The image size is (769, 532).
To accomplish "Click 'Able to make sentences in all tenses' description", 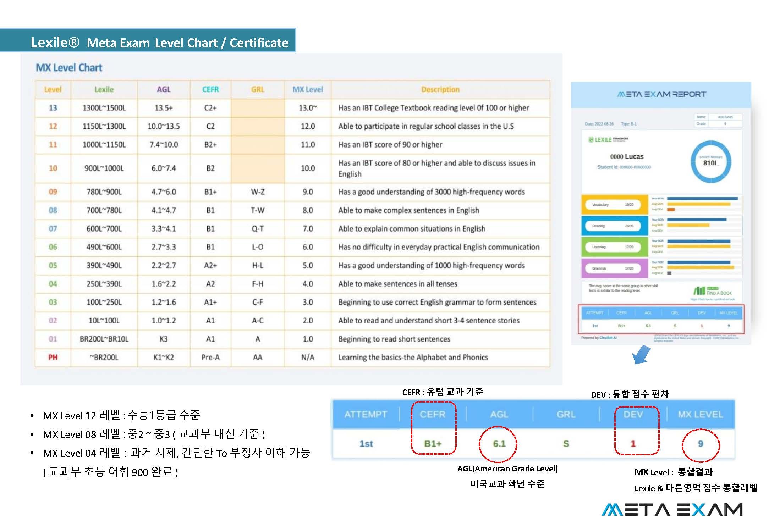I will click(397, 284).
